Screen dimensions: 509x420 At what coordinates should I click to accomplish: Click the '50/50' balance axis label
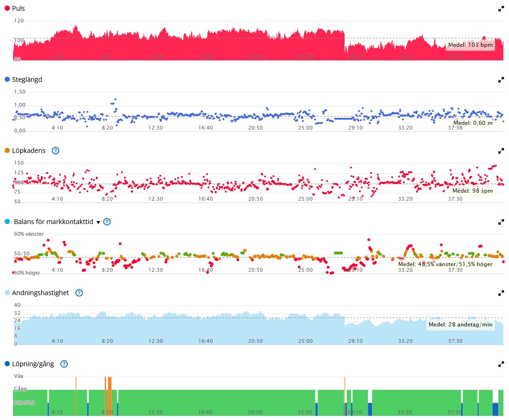pos(22,253)
